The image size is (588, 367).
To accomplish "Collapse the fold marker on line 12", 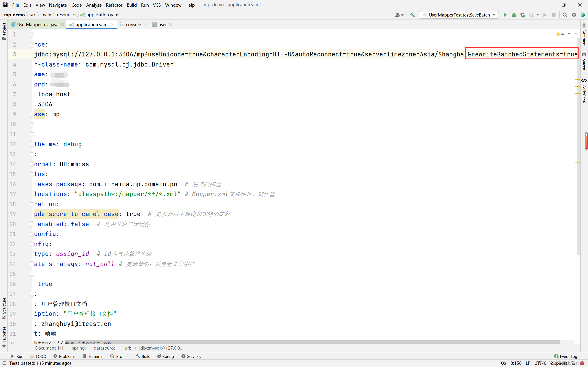I will 32,144.
